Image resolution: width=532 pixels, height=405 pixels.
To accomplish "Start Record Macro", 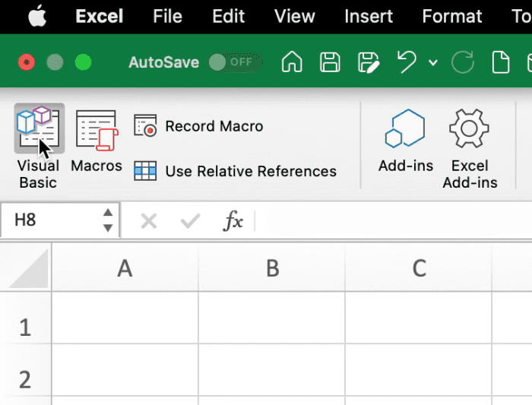I will click(199, 127).
